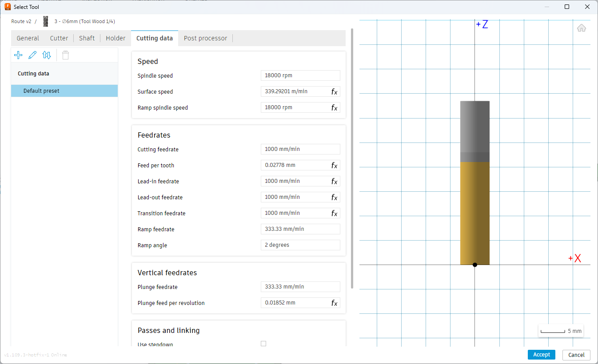Click the Passes and linking heading

(x=169, y=331)
